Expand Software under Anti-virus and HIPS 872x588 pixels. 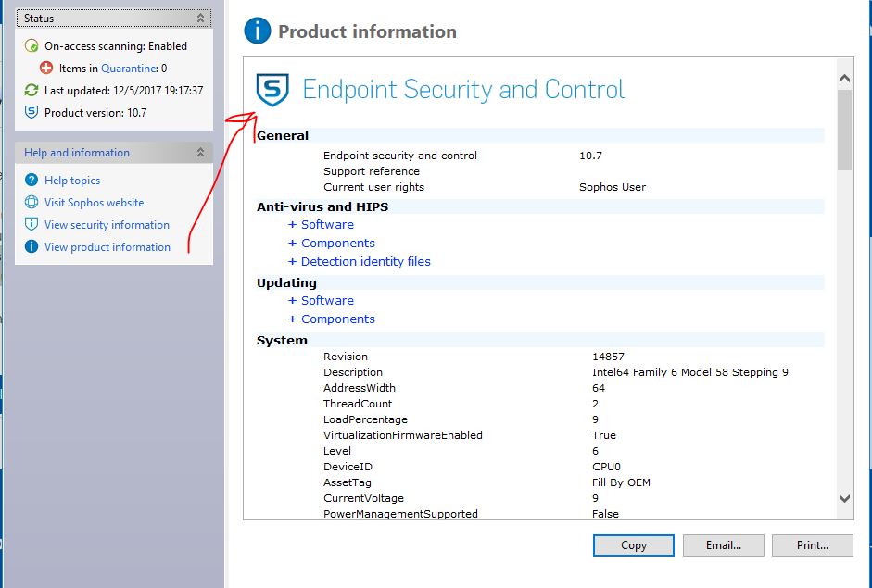pyautogui.click(x=321, y=224)
